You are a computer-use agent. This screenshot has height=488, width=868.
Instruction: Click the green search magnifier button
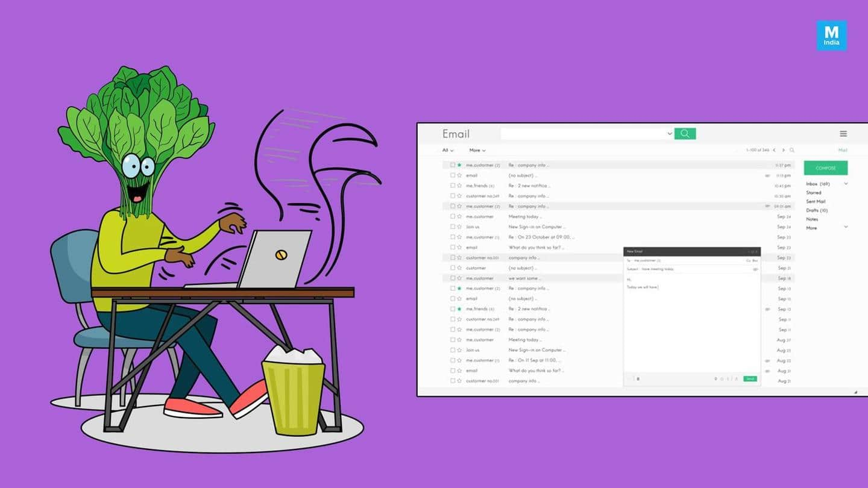685,134
